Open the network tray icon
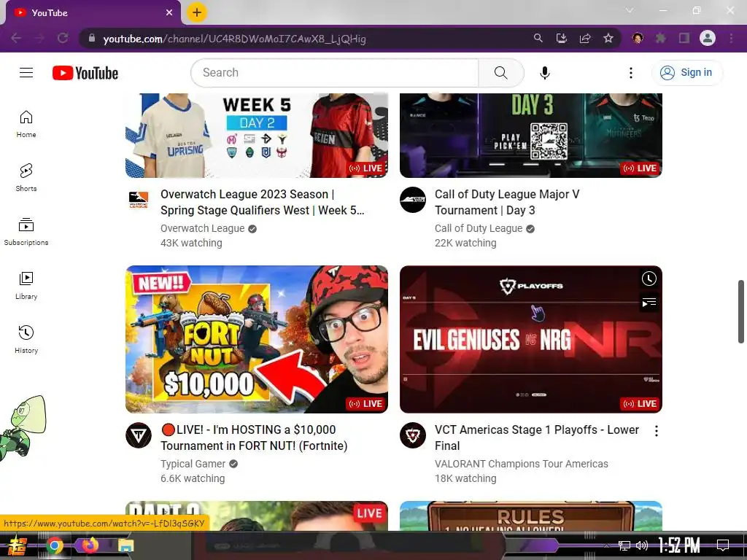This screenshot has height=560, width=747. [x=624, y=545]
